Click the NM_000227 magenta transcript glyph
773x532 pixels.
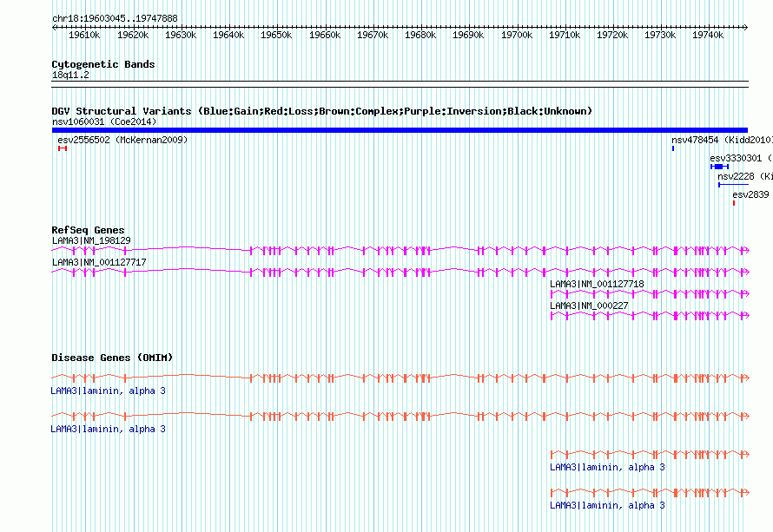point(650,315)
